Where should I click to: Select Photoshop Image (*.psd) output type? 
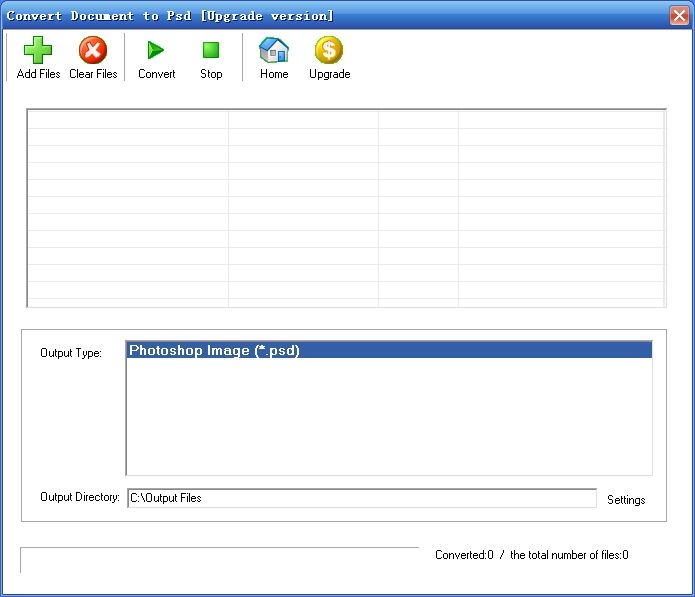pyautogui.click(x=389, y=350)
